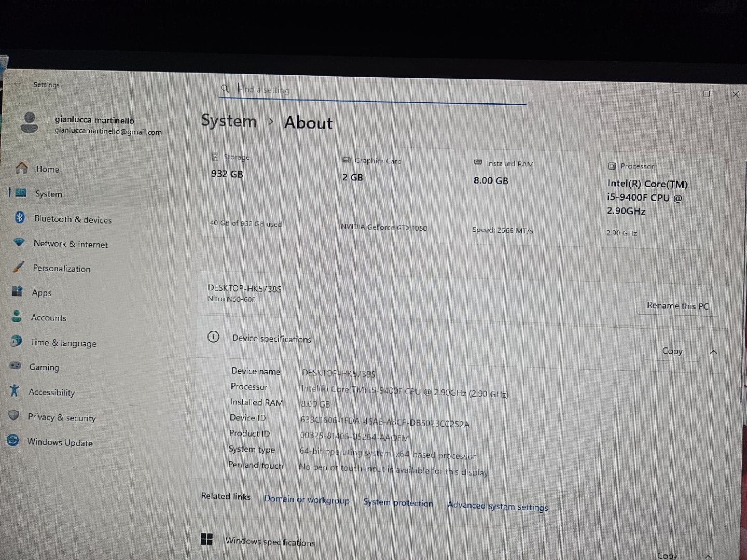The height and width of the screenshot is (560, 747).
Task: Click the Gaming controller icon
Action: point(16,366)
